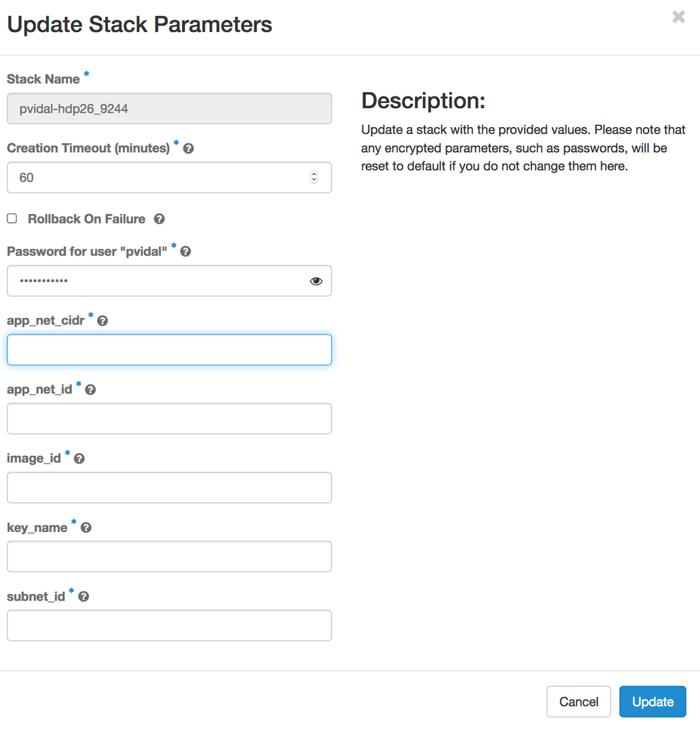The width and height of the screenshot is (700, 730).
Task: Enable the Rollback On Failure checkbox
Action: click(12, 218)
